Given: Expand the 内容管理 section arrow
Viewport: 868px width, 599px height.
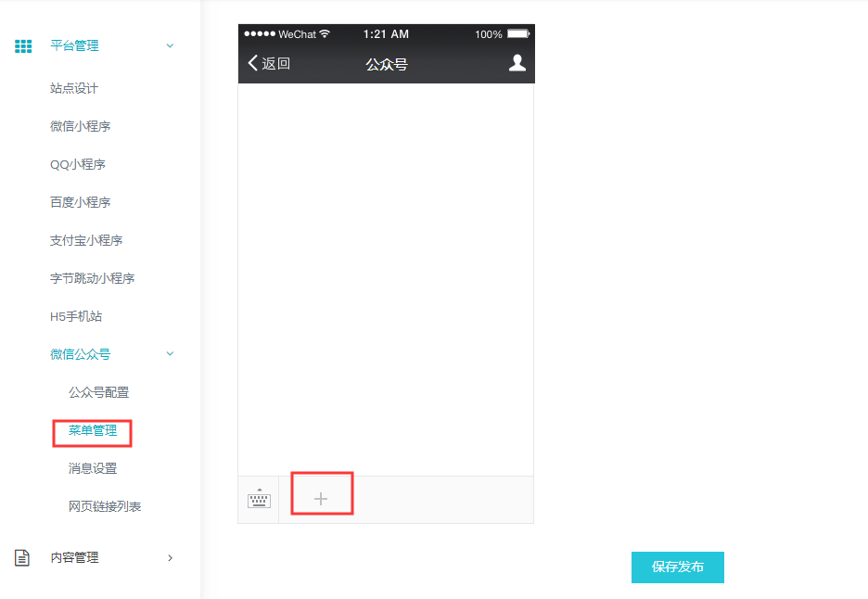Looking at the screenshot, I should tap(170, 558).
